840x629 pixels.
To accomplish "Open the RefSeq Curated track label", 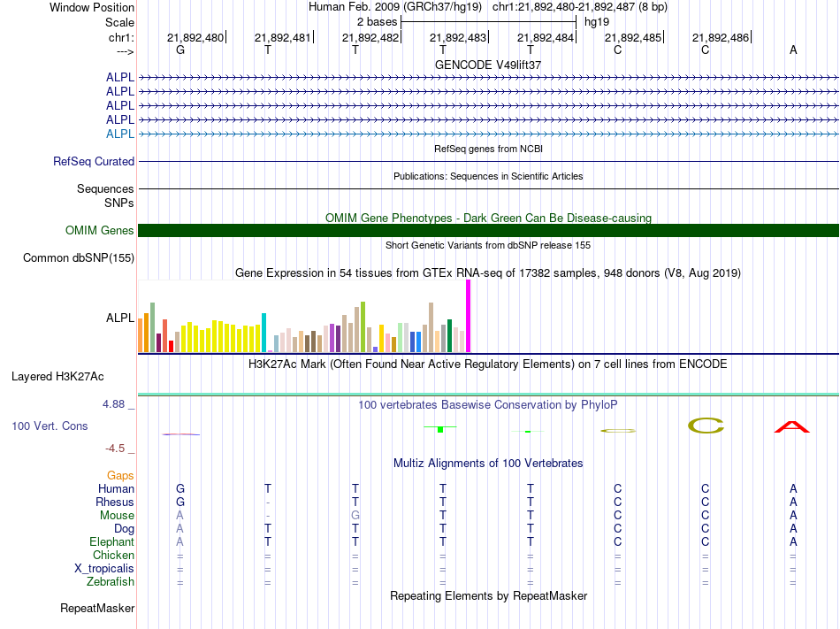I will (x=94, y=161).
